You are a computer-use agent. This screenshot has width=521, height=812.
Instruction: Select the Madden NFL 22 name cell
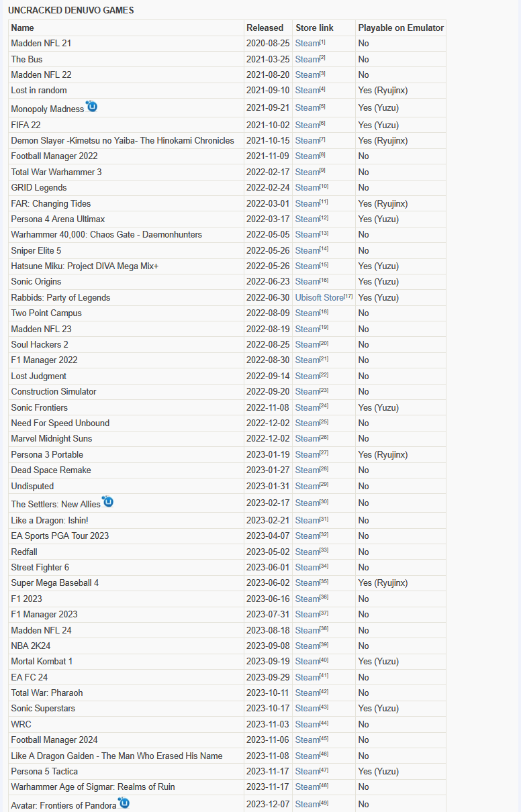[x=126, y=75]
